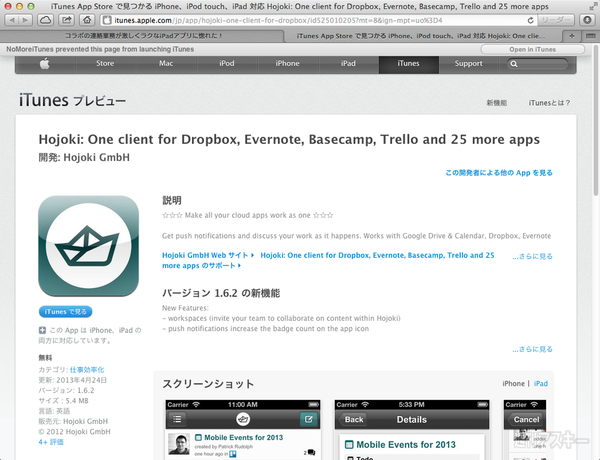This screenshot has height=460, width=600.
Task: Click the app title heading text
Action: coord(289,139)
